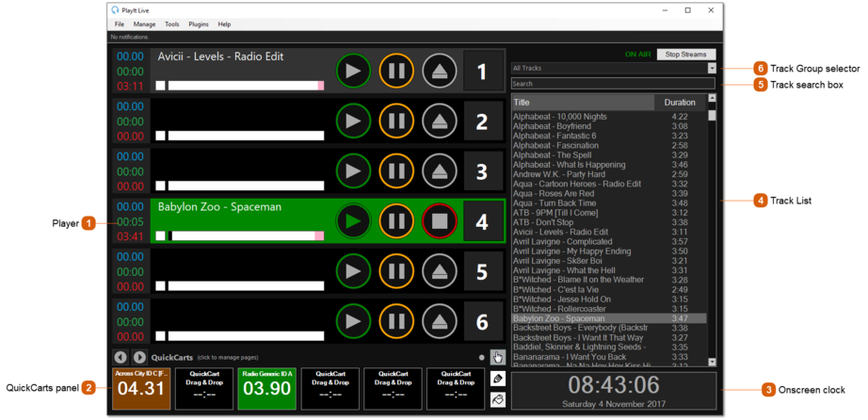Eject player 6

tap(440, 321)
